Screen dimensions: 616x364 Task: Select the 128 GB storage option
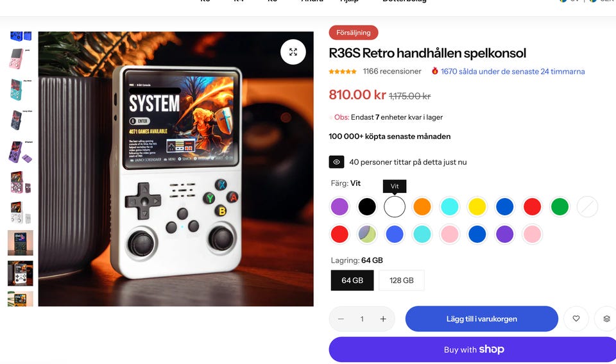(402, 281)
